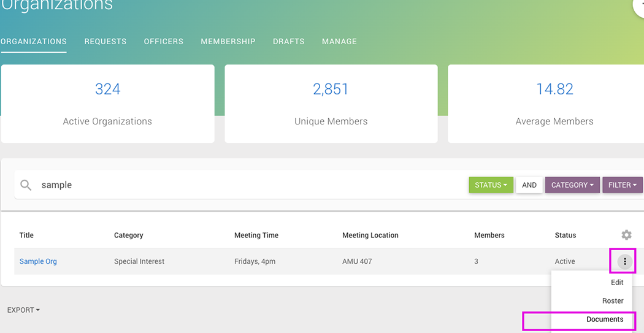The width and height of the screenshot is (644, 333).
Task: Click the Members column header
Action: pos(489,235)
